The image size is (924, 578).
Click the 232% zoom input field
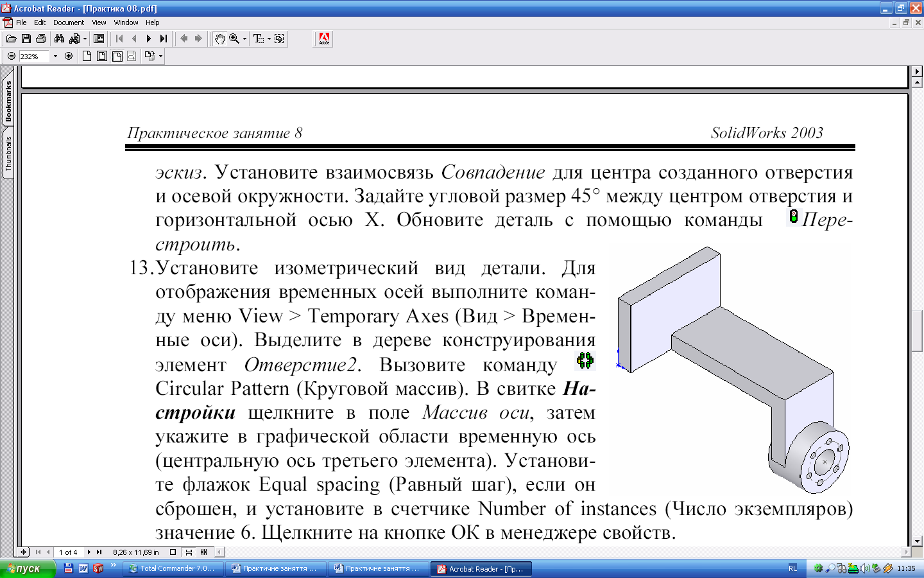[x=33, y=57]
